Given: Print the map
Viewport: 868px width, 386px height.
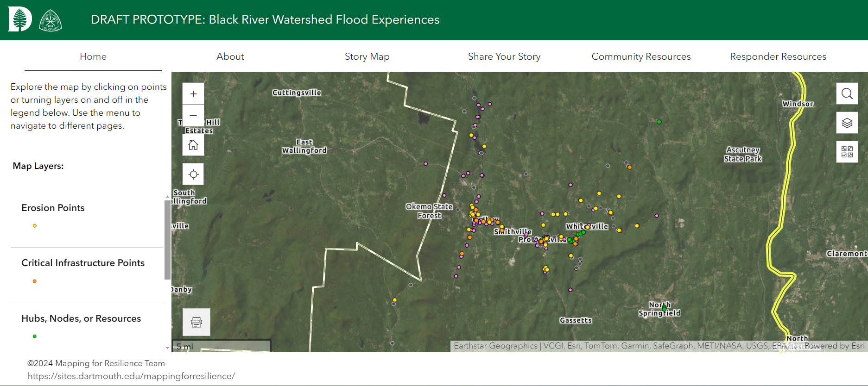Looking at the screenshot, I should pos(196,322).
